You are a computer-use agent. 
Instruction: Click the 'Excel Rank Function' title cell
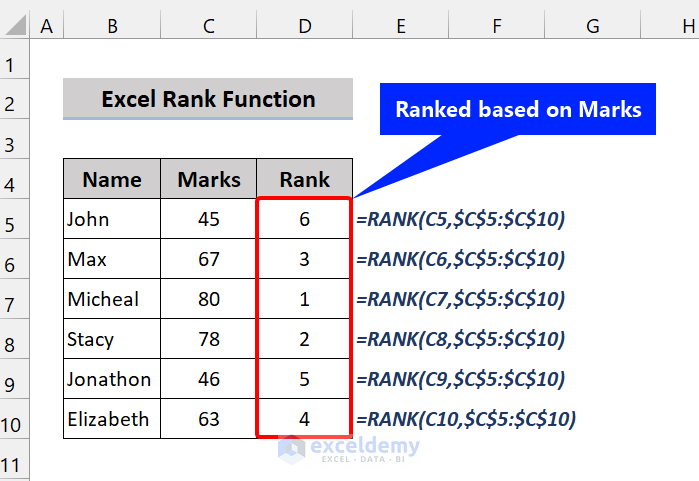click(208, 99)
